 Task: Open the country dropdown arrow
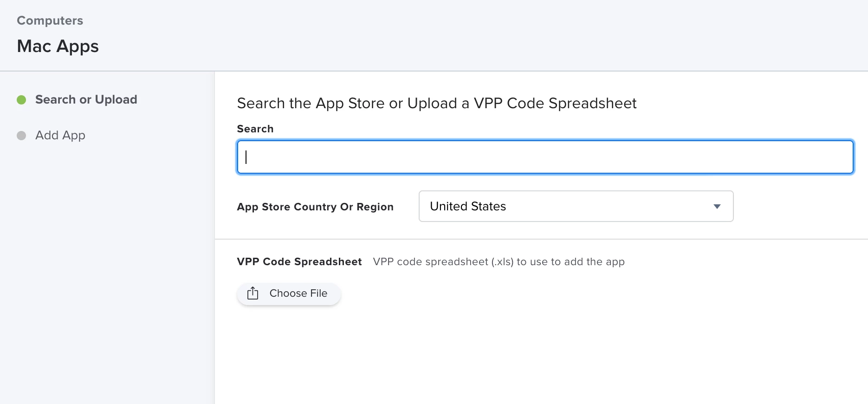(x=717, y=206)
